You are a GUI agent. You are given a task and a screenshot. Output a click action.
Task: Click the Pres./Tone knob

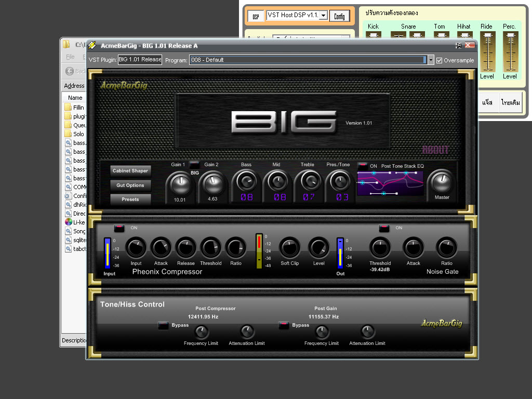340,181
